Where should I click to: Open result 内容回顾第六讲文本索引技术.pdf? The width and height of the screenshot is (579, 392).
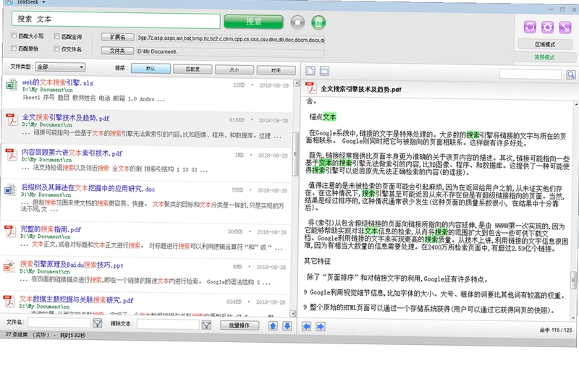point(72,153)
